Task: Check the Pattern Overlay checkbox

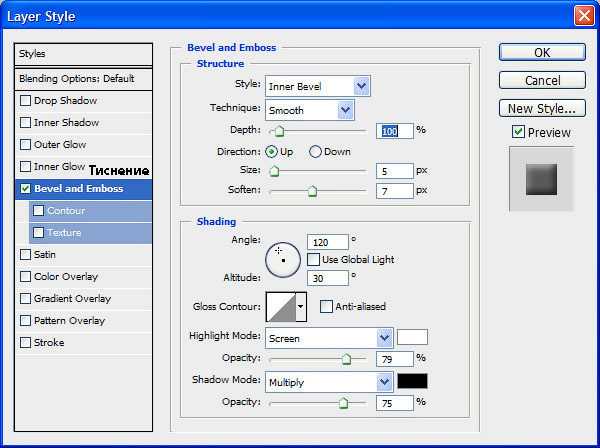Action: (x=25, y=320)
